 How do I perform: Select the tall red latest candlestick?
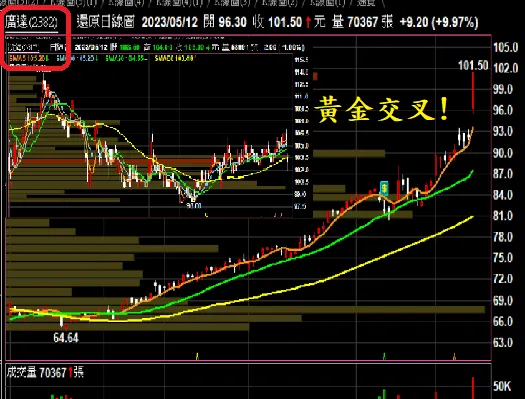(473, 93)
